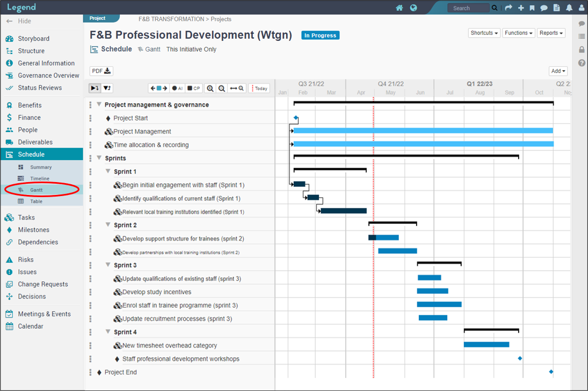588x391 pixels.
Task: Download the schedule as PDF
Action: click(101, 71)
